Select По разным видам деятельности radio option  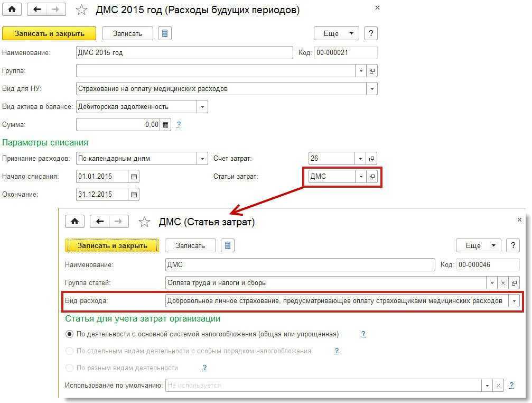tap(69, 368)
